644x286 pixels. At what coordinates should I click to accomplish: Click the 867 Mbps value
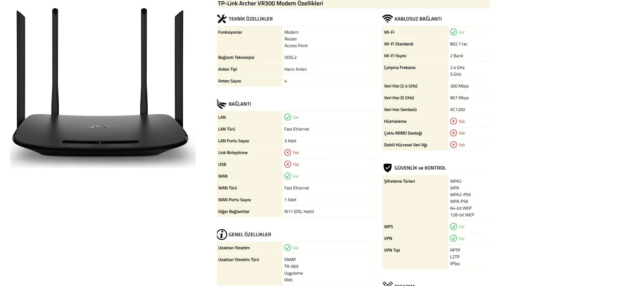click(459, 98)
